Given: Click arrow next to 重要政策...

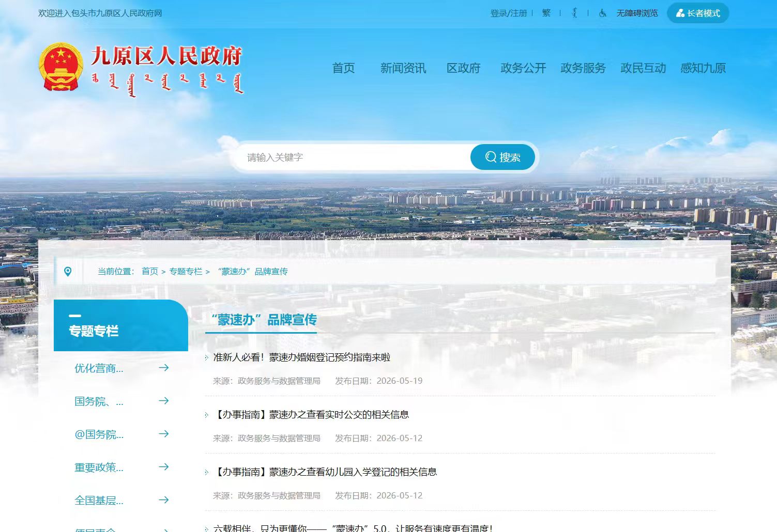Looking at the screenshot, I should click(x=164, y=467).
